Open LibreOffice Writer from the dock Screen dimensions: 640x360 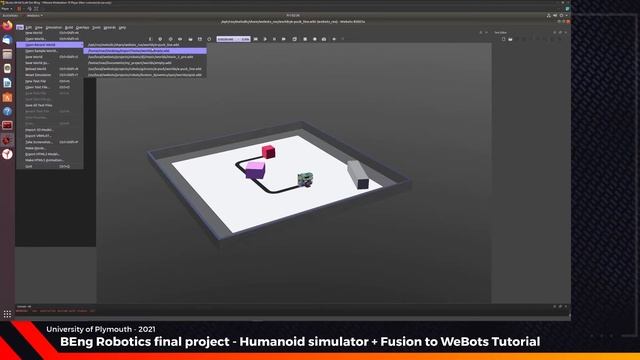[x=7, y=83]
